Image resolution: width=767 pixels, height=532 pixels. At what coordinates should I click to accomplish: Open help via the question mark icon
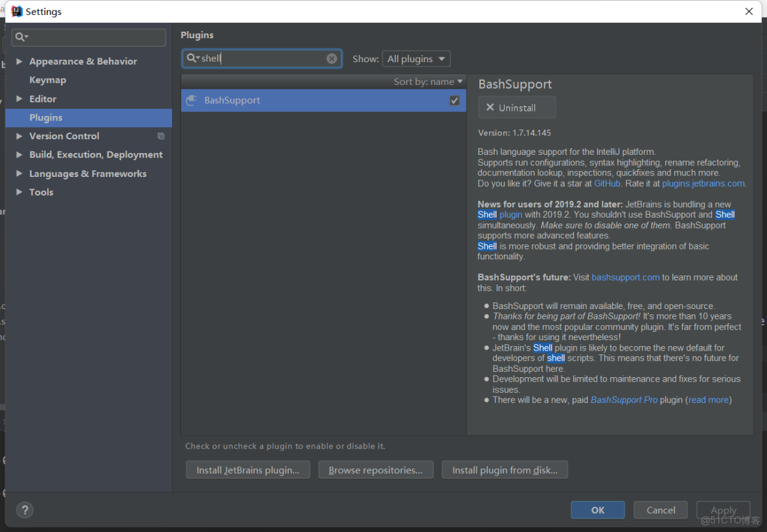(x=25, y=510)
